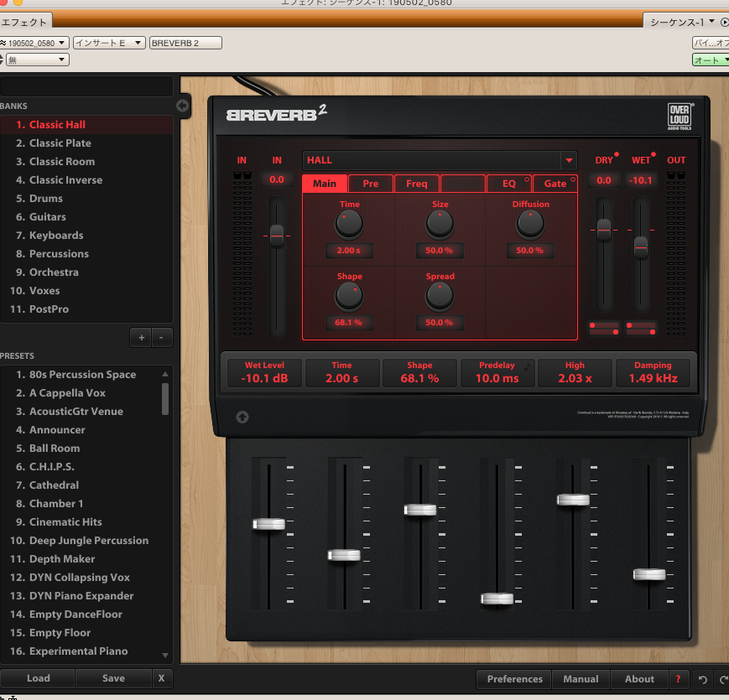729x700 pixels.
Task: Switch to the Freq tab
Action: coord(417,184)
